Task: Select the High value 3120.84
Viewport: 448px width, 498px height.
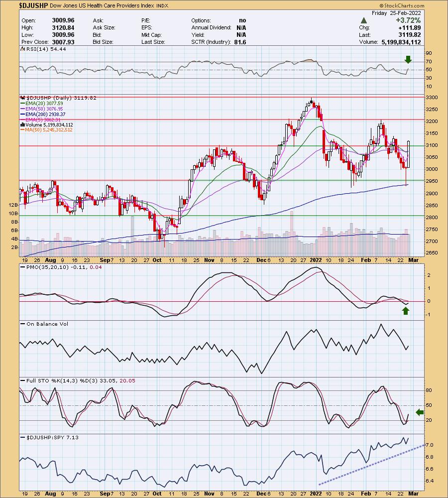Action: tap(63, 27)
